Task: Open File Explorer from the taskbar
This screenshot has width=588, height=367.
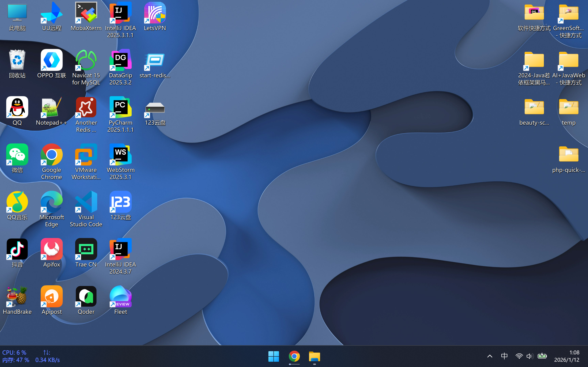Action: [314, 356]
